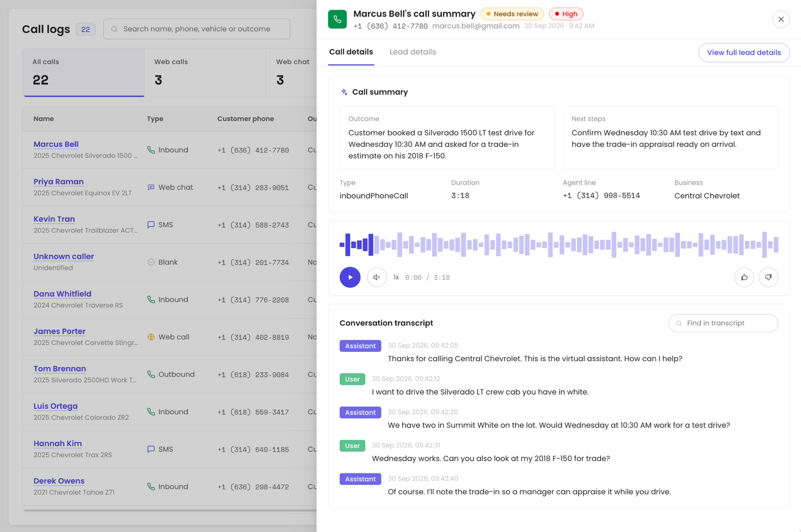This screenshot has width=801, height=532.
Task: Click the call logs horizontal scrollbar
Action: tap(170, 510)
